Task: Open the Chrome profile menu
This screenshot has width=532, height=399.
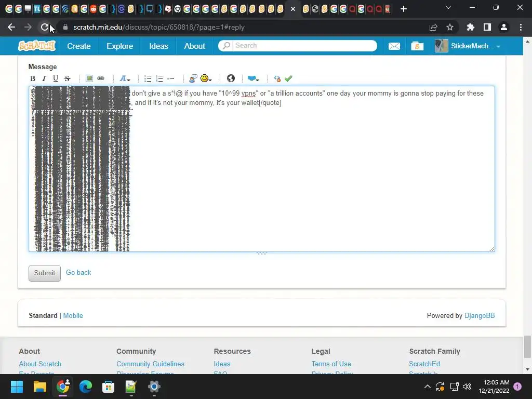Action: click(x=504, y=27)
